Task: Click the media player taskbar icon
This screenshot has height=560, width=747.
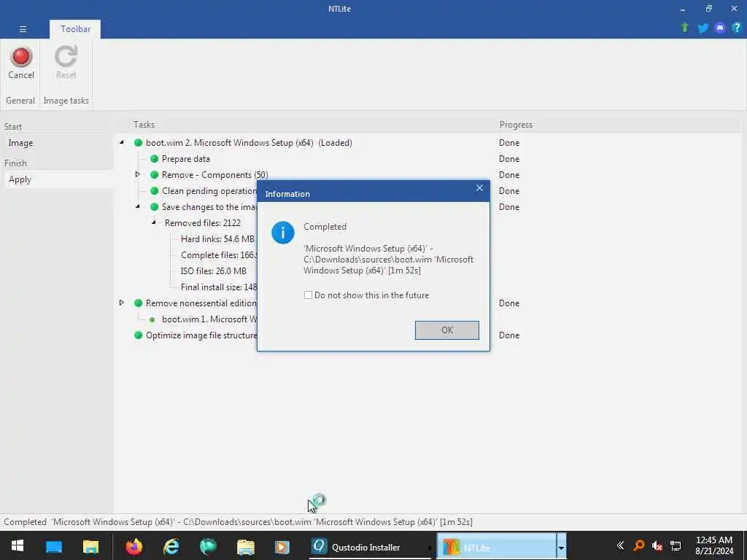Action: pos(282,547)
